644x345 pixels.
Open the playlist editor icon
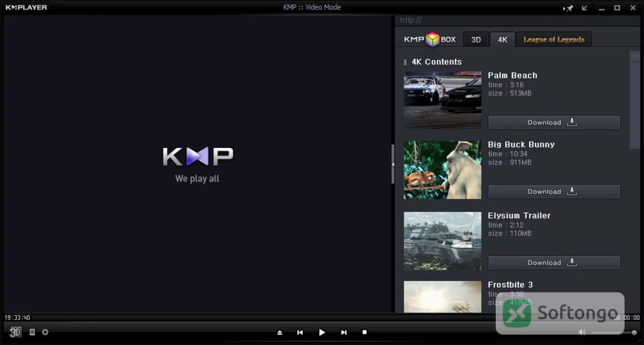click(32, 332)
